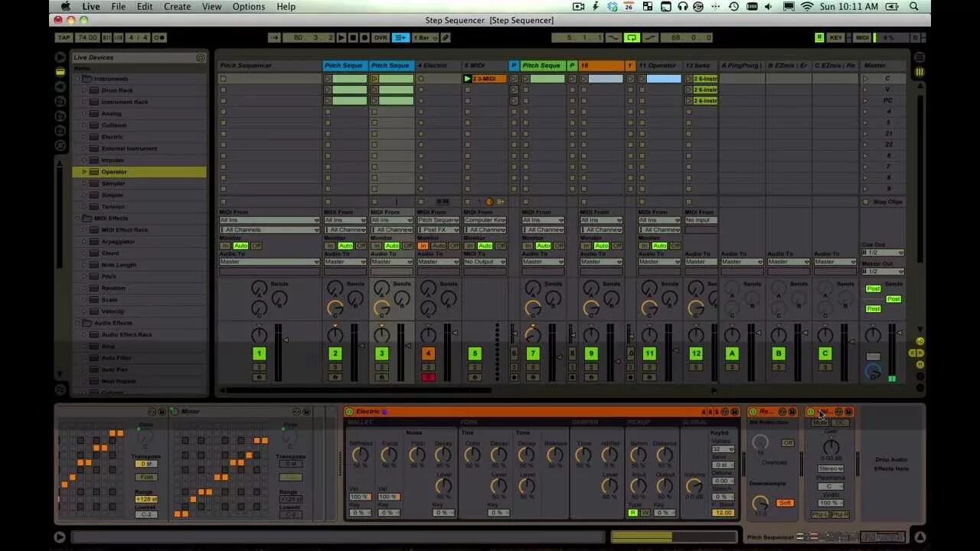980x551 pixels.
Task: Toggle the Redux Bit Reduction Off switch
Action: tap(787, 443)
